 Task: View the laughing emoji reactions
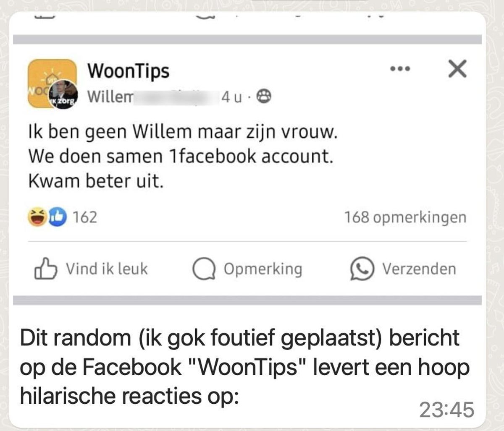point(37,217)
